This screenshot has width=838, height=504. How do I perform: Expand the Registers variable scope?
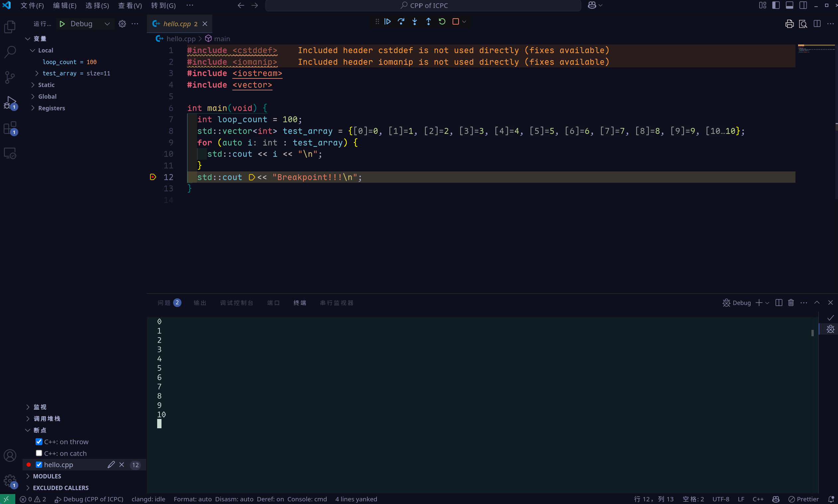(33, 108)
